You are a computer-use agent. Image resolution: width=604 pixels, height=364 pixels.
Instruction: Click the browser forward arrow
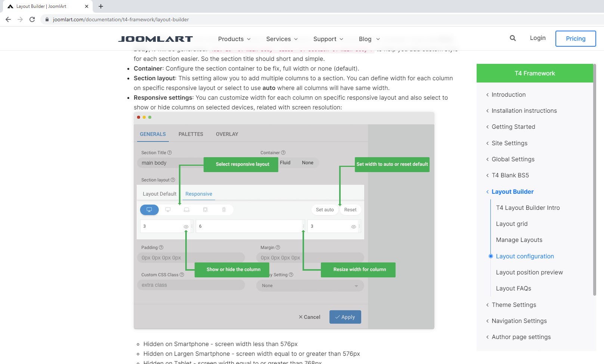point(20,19)
